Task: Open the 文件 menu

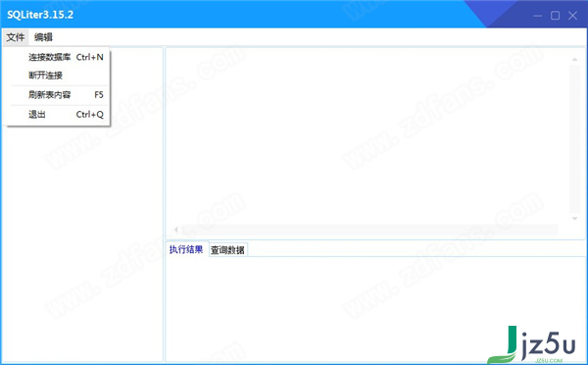Action: tap(16, 37)
